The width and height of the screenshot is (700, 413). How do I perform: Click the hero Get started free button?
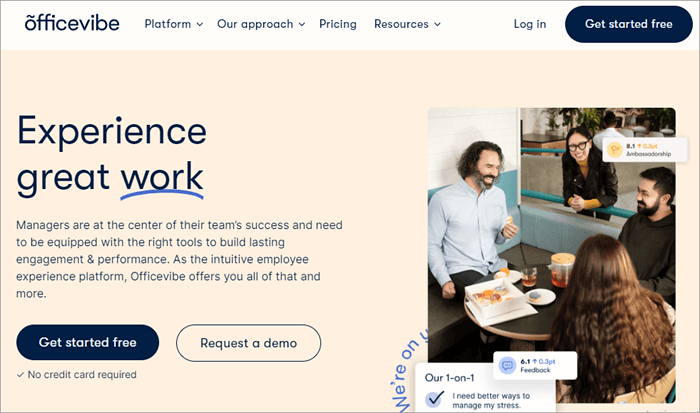(x=87, y=343)
